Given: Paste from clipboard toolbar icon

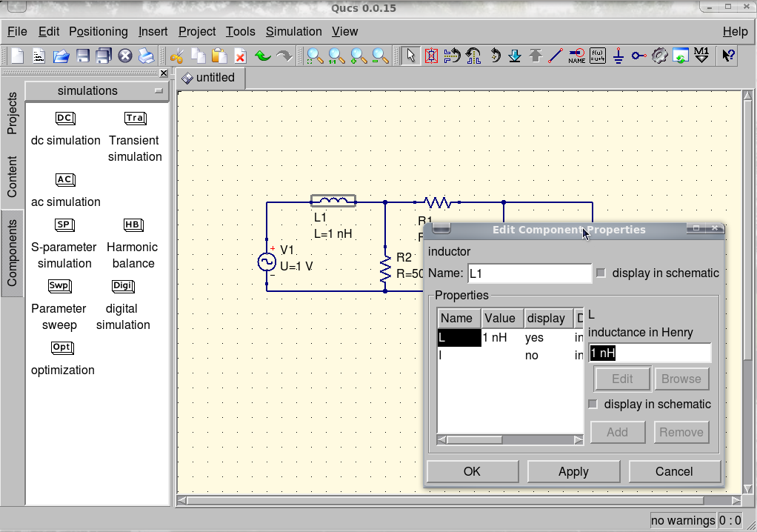Looking at the screenshot, I should (219, 56).
